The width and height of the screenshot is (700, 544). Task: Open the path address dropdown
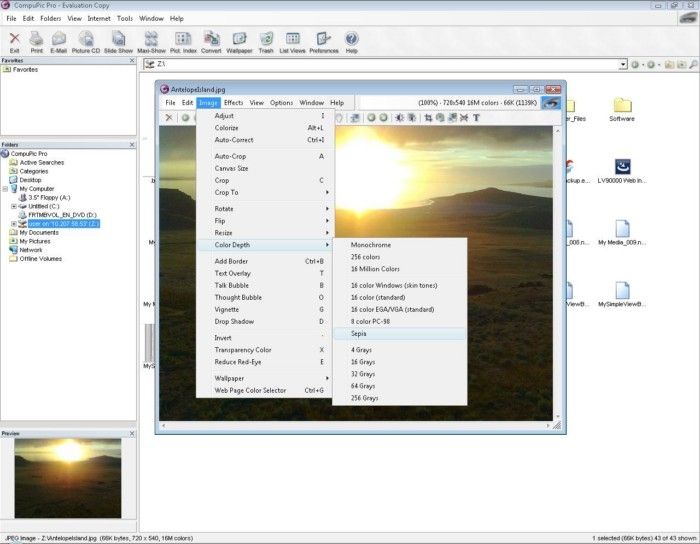tap(622, 64)
